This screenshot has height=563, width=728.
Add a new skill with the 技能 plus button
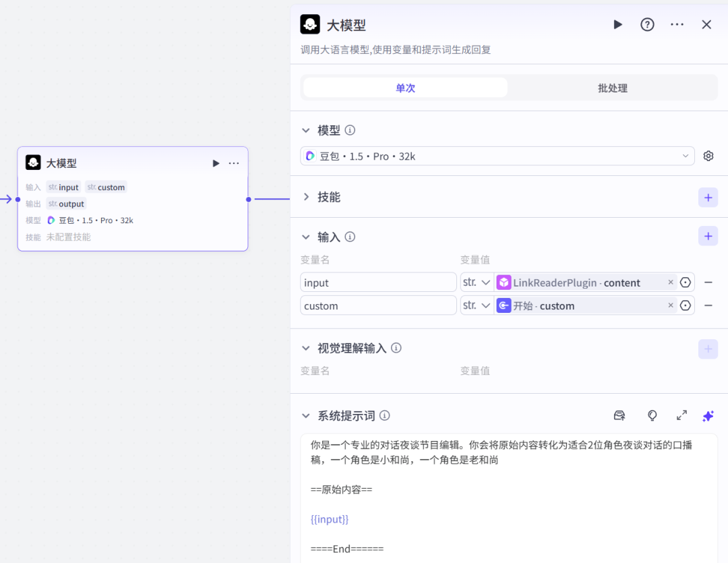pyautogui.click(x=708, y=198)
